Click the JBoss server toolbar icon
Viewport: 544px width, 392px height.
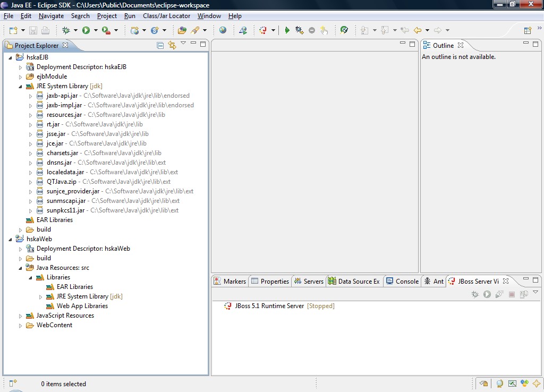pyautogui.click(x=263, y=30)
